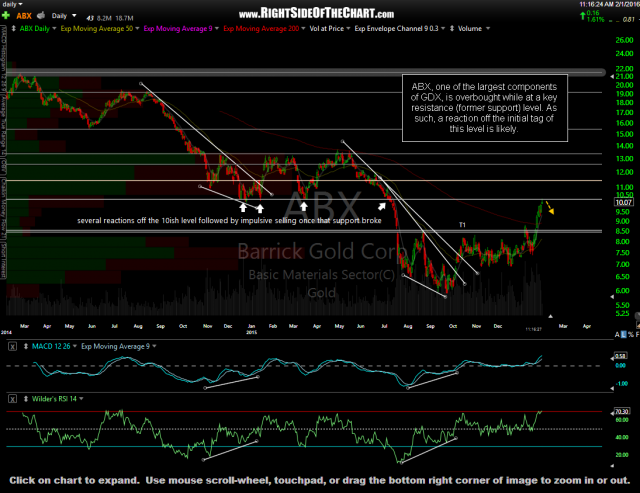Expand the ABX Daily options arrow

pos(54,29)
